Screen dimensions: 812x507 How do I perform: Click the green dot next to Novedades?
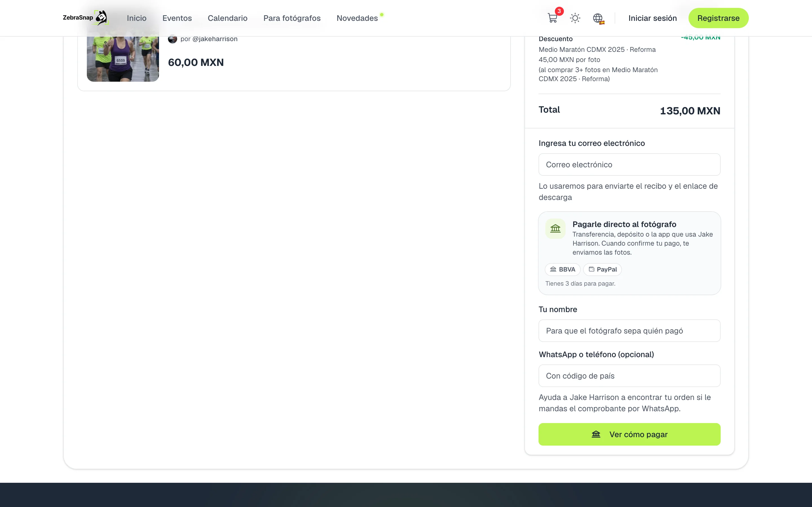[x=381, y=15]
